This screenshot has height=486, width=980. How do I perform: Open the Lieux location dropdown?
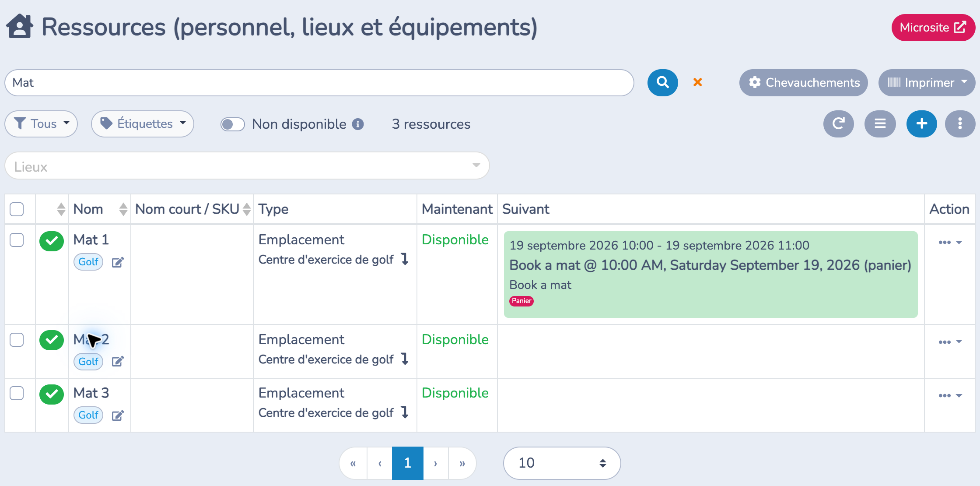pos(247,166)
